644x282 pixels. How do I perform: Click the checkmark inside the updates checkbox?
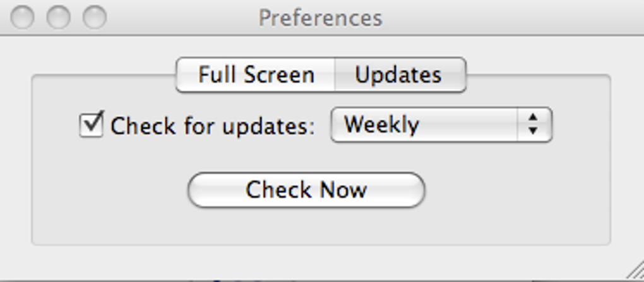pos(93,122)
